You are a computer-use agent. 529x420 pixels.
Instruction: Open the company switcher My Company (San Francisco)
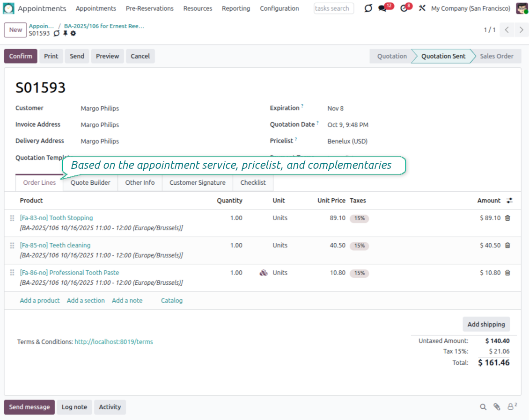pos(470,8)
